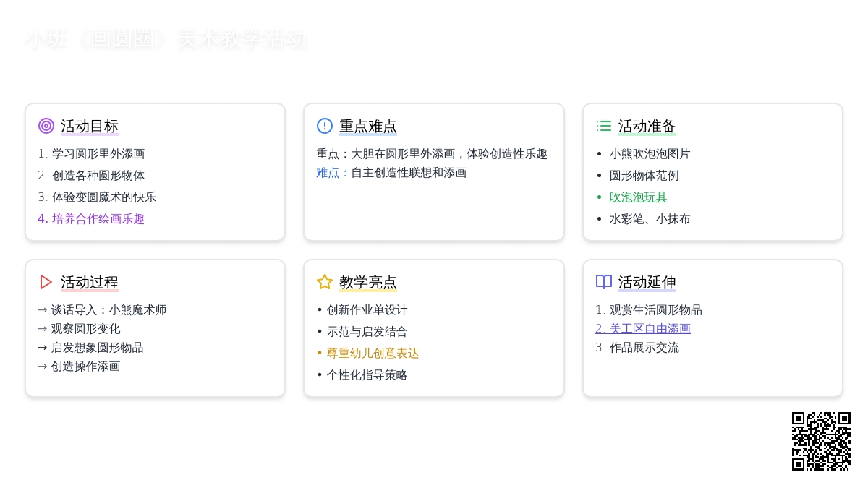Image resolution: width=868 pixels, height=488 pixels.
Task: Click the bullet 示范与启发结合
Action: 362,331
